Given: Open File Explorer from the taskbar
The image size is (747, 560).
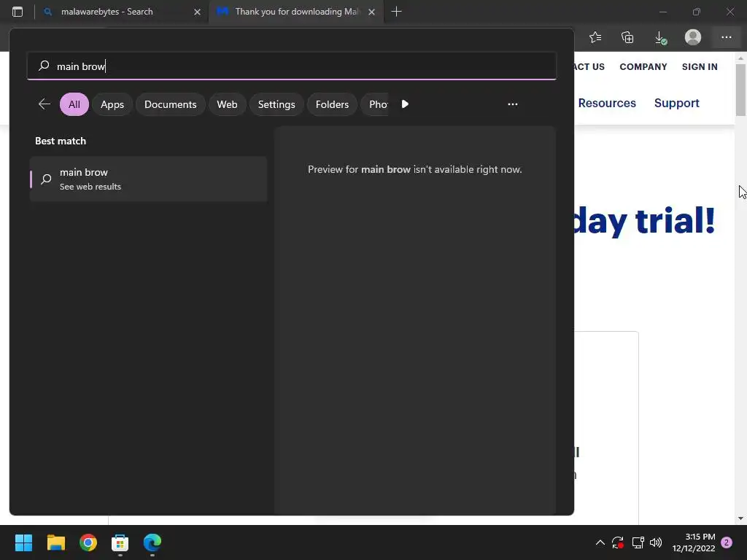Looking at the screenshot, I should tap(55, 542).
